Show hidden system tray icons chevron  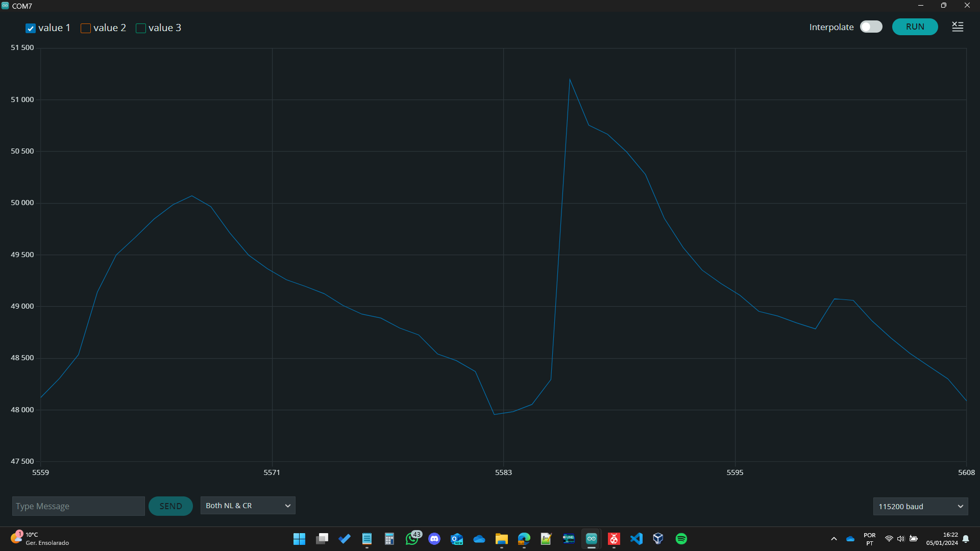point(834,539)
